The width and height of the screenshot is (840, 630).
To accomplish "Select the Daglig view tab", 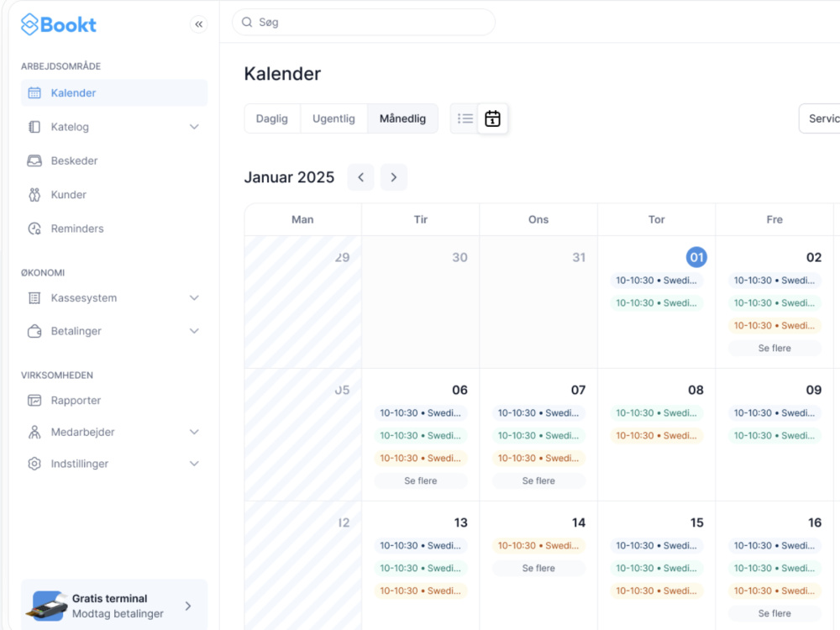I will click(272, 118).
